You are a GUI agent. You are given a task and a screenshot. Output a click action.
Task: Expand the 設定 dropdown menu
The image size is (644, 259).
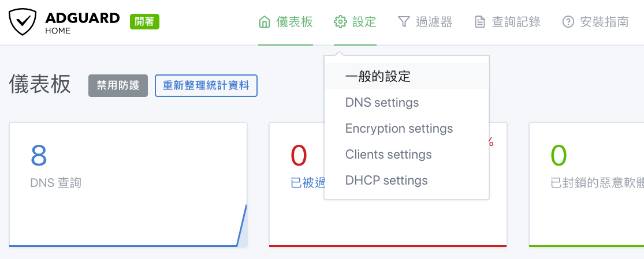tap(355, 22)
